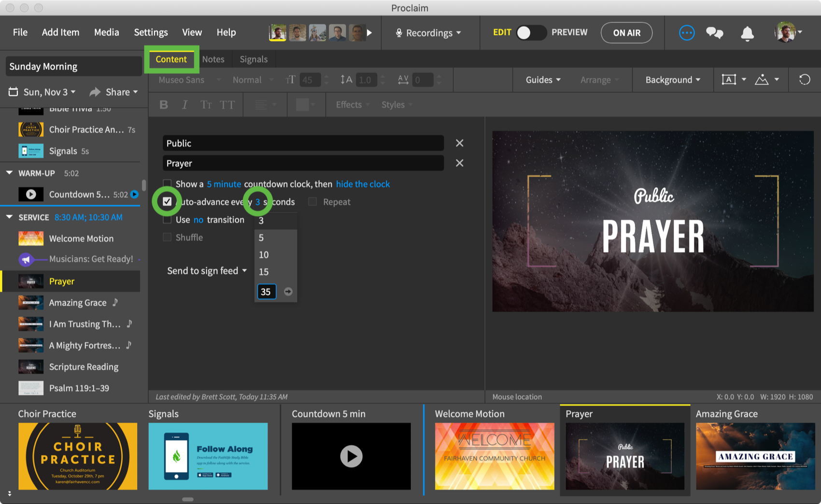This screenshot has height=504, width=821.
Task: Click the custom seconds input showing 35
Action: tap(267, 292)
